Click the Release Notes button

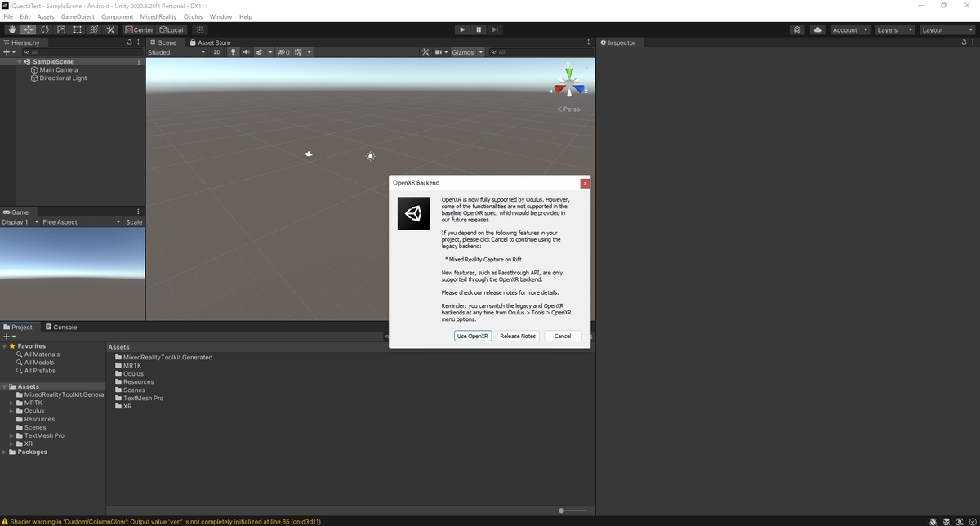tap(518, 336)
